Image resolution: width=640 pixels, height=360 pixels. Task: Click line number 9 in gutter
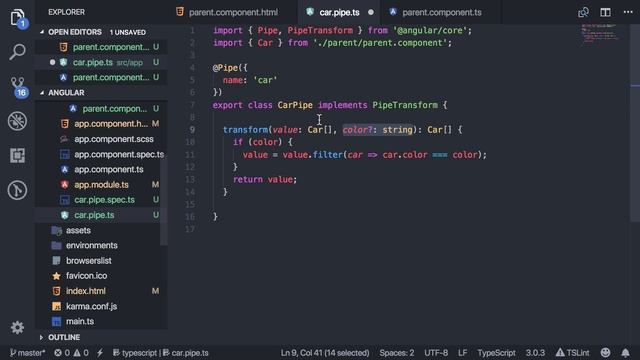coord(192,130)
